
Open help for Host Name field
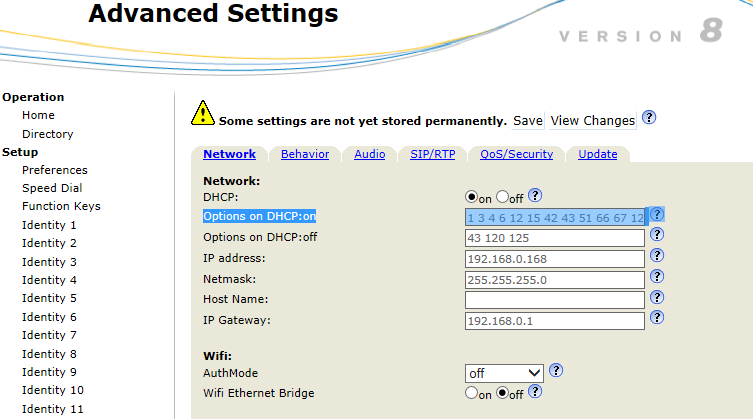tap(657, 297)
